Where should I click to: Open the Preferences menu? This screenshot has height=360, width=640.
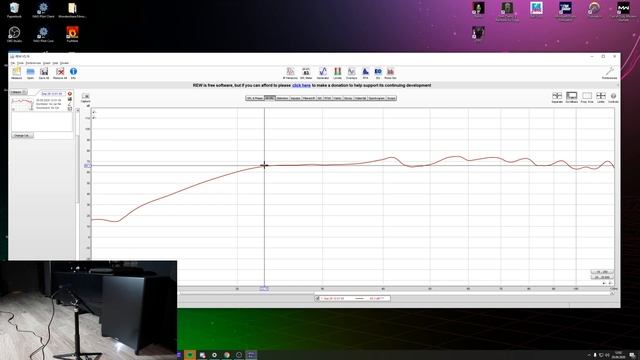[33, 63]
